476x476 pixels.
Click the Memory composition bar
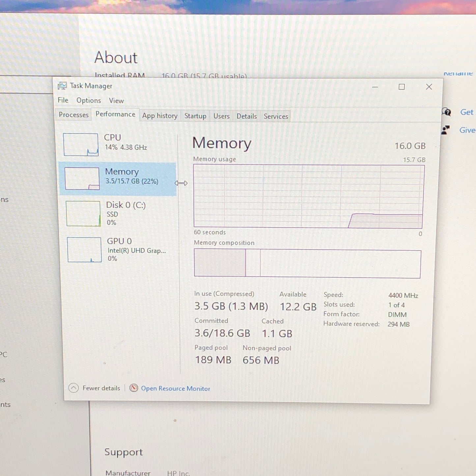click(307, 263)
